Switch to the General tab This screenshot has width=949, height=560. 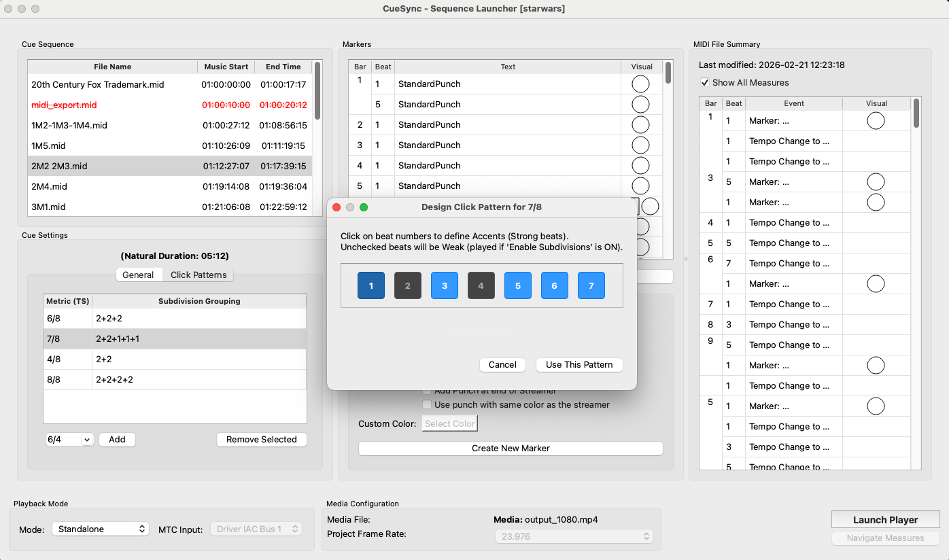pyautogui.click(x=138, y=275)
